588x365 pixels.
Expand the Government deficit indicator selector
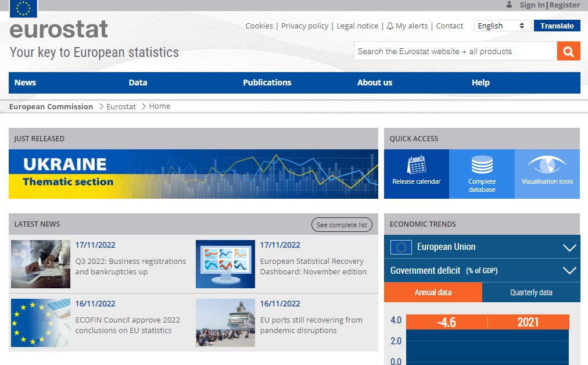pos(568,270)
